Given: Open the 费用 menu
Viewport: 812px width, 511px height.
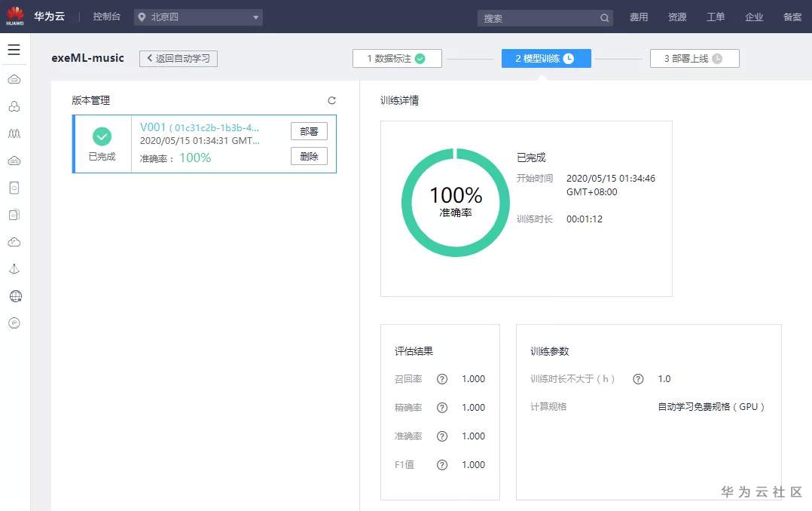Looking at the screenshot, I should (x=639, y=17).
